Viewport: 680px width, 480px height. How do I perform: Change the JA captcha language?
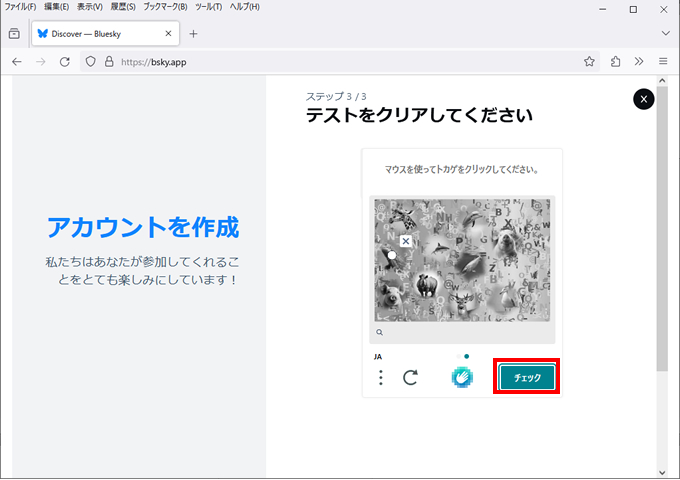pos(378,357)
